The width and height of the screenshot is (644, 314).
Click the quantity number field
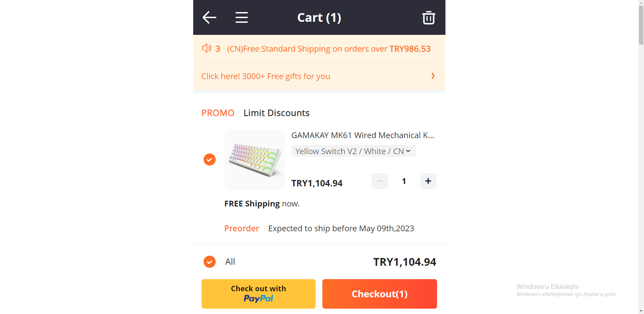404,181
